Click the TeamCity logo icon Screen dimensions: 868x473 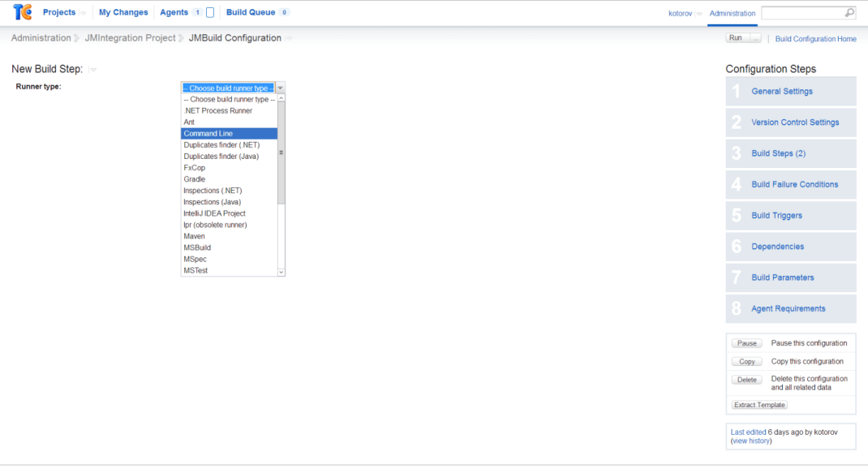[23, 11]
